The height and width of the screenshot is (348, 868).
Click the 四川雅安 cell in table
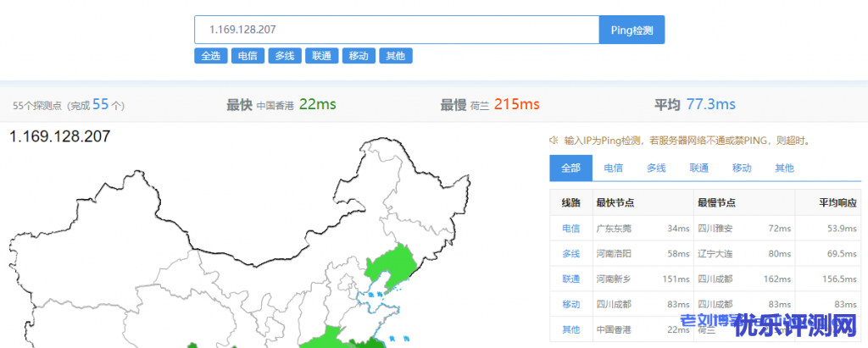tap(715, 229)
